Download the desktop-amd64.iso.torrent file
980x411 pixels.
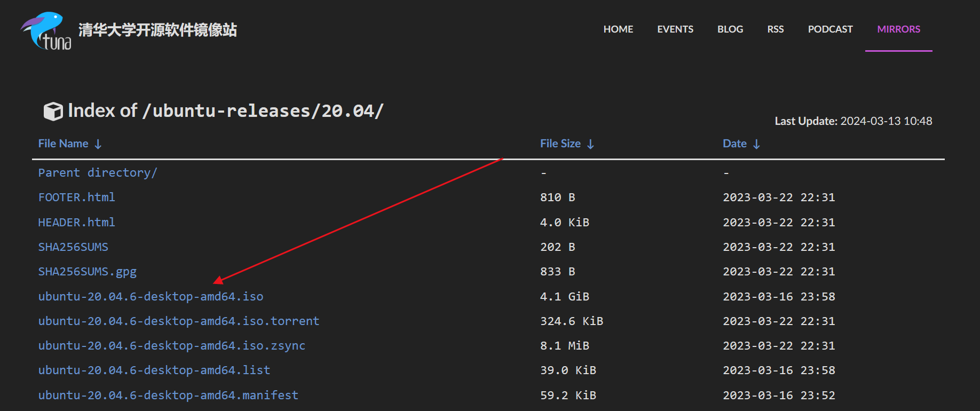click(x=179, y=321)
